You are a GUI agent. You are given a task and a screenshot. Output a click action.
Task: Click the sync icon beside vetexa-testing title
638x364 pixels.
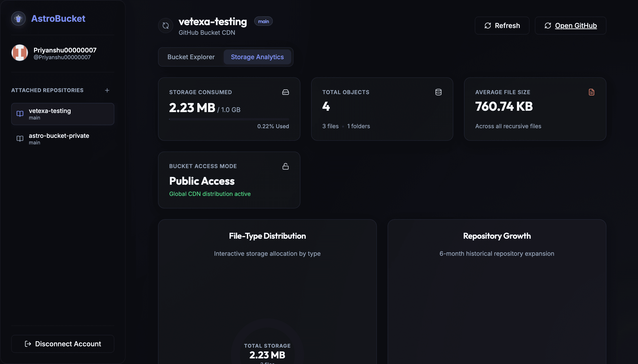(165, 26)
